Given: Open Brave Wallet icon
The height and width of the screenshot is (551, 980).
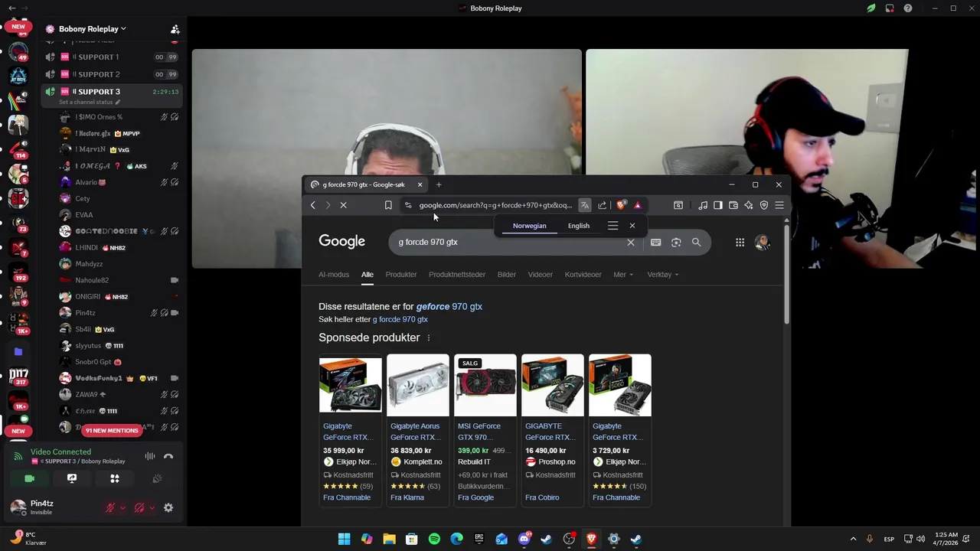Looking at the screenshot, I should pos(733,205).
